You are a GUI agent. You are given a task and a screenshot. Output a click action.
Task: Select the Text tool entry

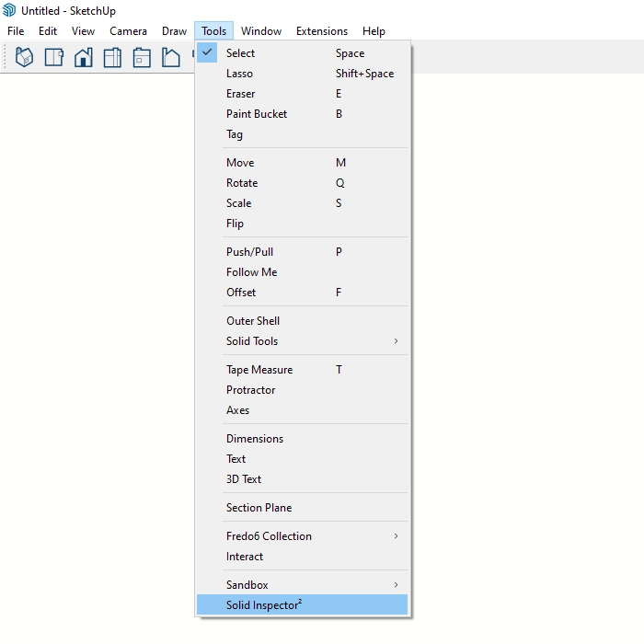point(303,459)
